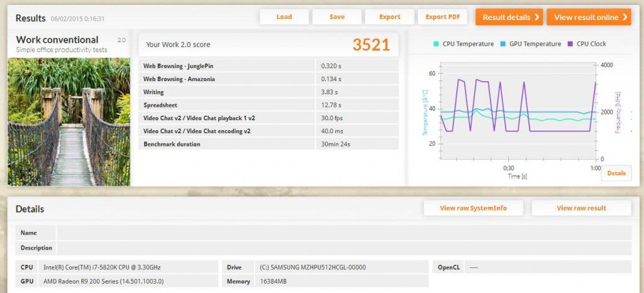This screenshot has height=293, width=644.
Task: Toggle the CPU Clock legend swatch
Action: pyautogui.click(x=570, y=44)
